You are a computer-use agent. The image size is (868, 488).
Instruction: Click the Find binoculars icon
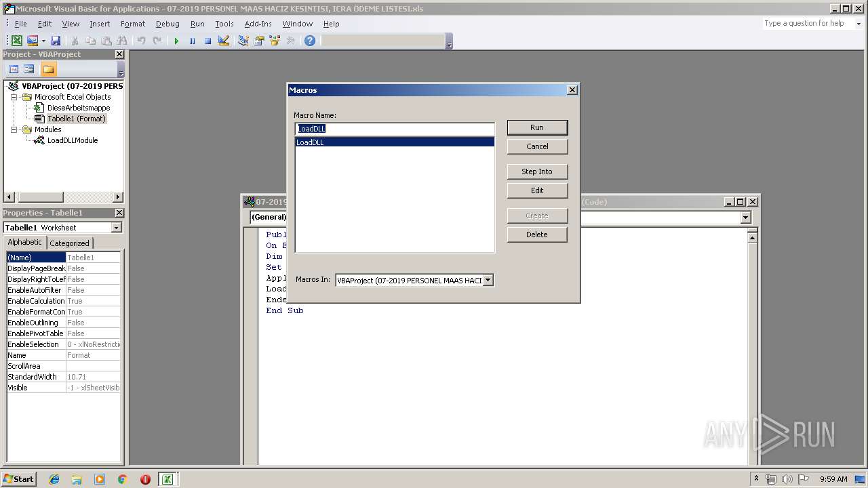(122, 41)
